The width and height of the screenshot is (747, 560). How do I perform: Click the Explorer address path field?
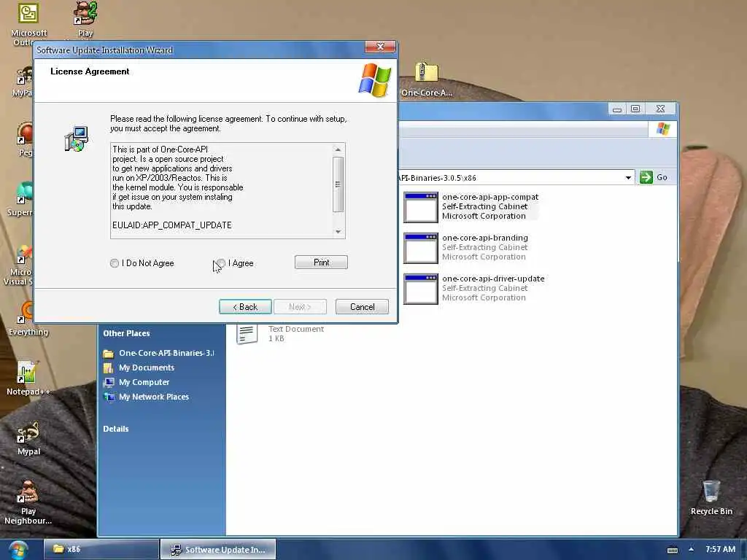[510, 178]
